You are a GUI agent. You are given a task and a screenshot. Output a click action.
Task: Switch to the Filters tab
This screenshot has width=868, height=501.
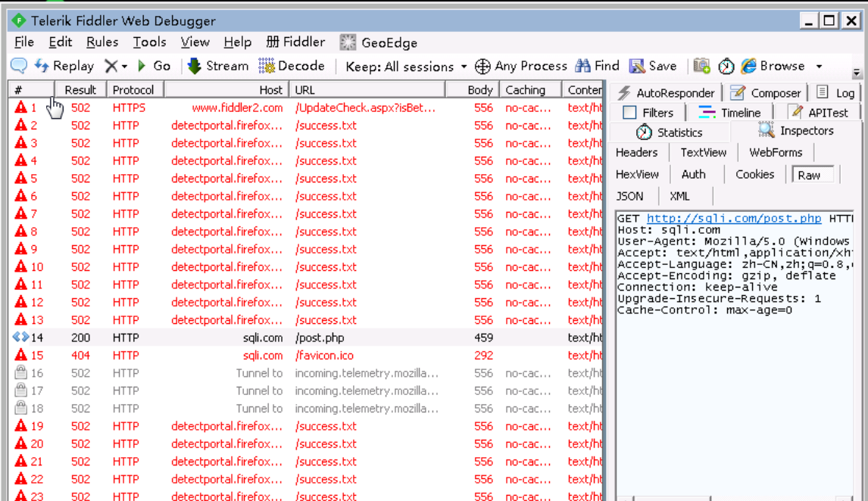[x=648, y=113]
